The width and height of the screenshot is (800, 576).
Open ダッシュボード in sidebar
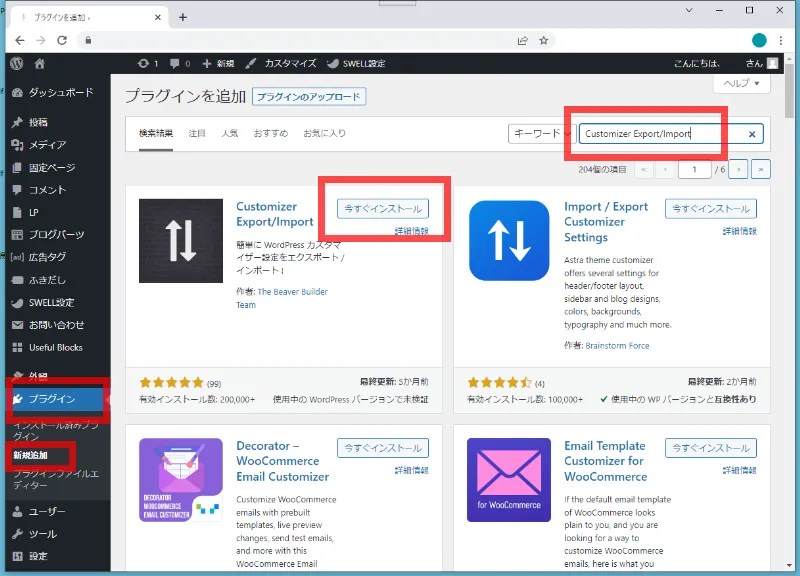coord(53,92)
